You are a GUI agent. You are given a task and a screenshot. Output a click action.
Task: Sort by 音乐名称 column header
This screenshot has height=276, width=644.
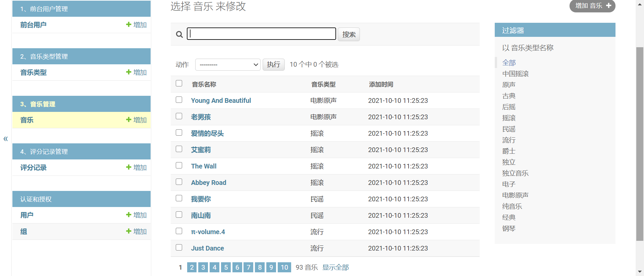pyautogui.click(x=204, y=84)
